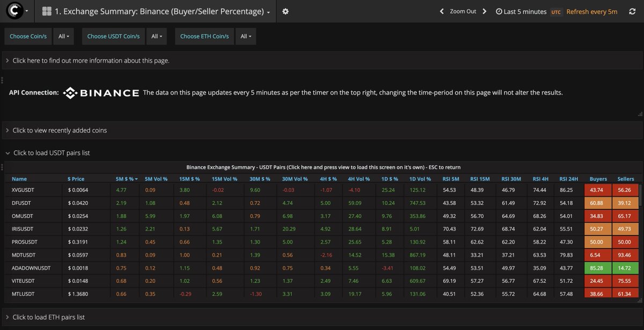Open the All dropdown next to Choose ETH Coin/s

pyautogui.click(x=245, y=36)
